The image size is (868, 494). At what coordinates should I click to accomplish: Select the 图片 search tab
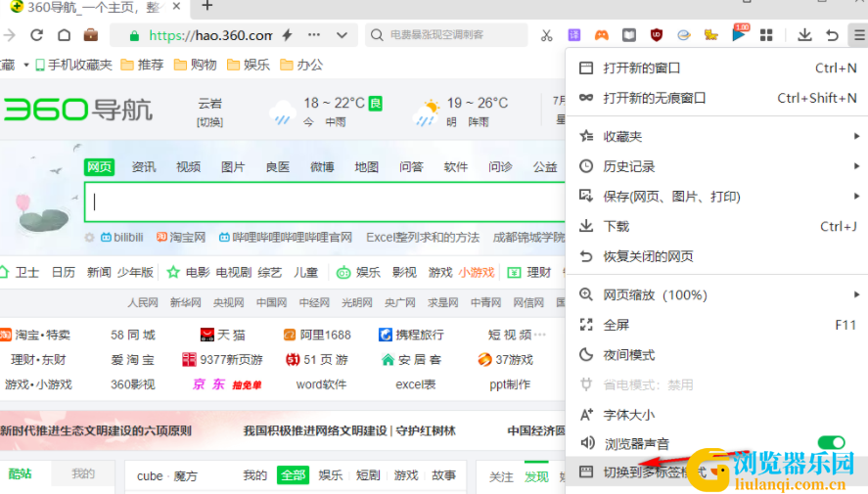click(233, 167)
